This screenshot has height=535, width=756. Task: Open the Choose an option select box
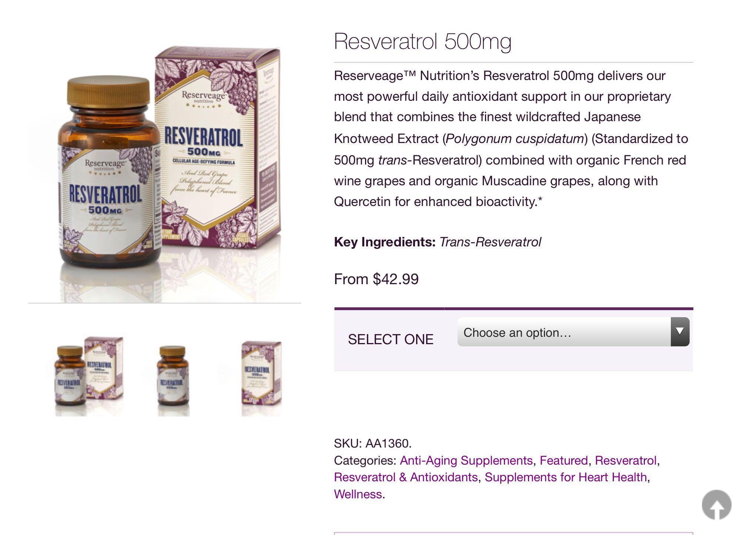[573, 332]
